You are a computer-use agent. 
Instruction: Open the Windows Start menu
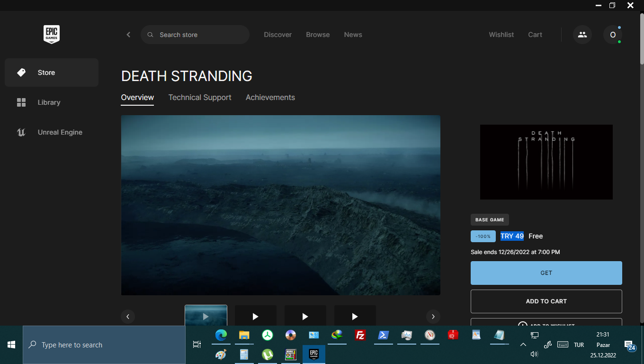[11, 345]
